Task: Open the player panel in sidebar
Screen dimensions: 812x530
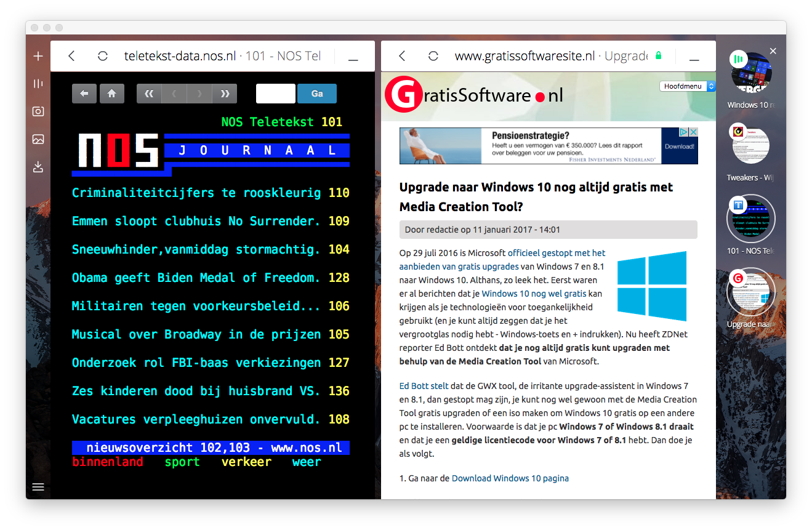Action: tap(38, 84)
